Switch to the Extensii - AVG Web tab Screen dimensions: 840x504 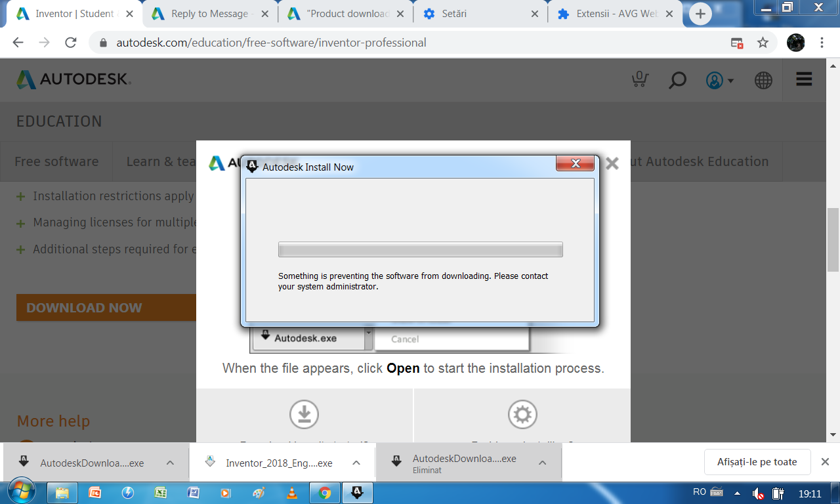click(616, 14)
